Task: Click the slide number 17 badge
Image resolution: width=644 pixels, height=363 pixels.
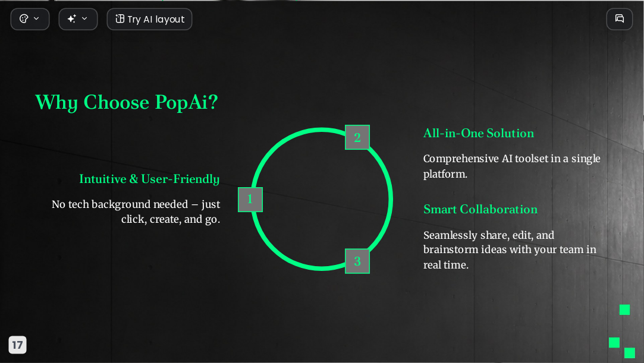Action: pos(18,345)
